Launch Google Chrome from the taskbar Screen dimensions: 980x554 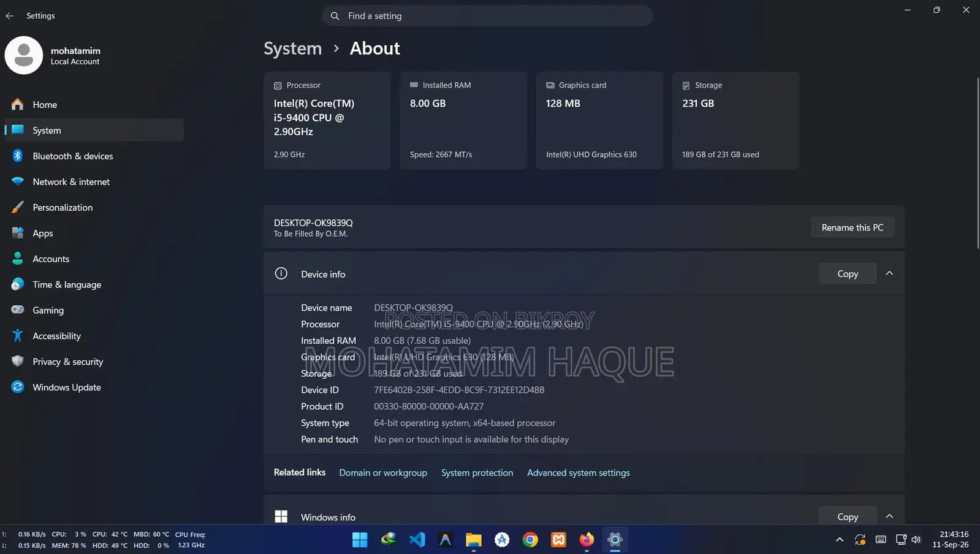[x=530, y=539]
